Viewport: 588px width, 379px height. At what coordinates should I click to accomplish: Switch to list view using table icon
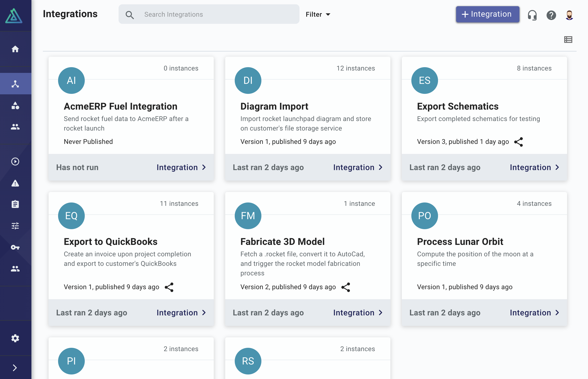pos(568,39)
